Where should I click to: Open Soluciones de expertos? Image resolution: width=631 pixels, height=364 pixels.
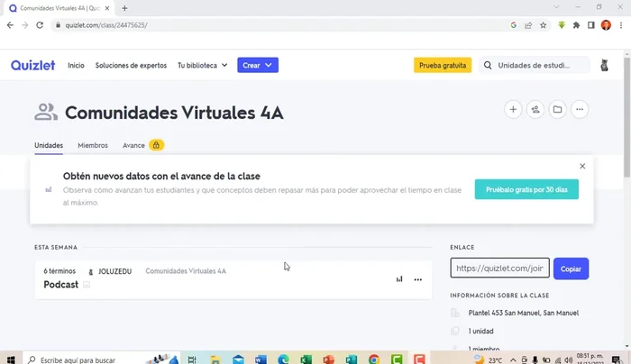tap(131, 65)
